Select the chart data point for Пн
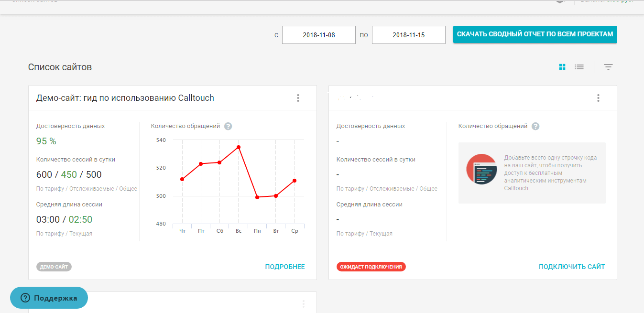 tap(257, 197)
